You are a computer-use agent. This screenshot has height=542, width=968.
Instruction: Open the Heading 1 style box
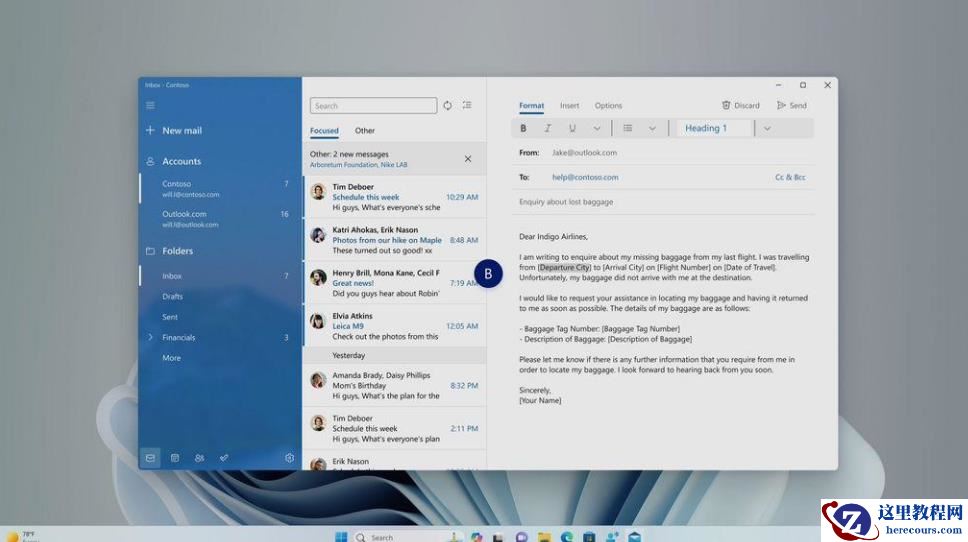[714, 128]
